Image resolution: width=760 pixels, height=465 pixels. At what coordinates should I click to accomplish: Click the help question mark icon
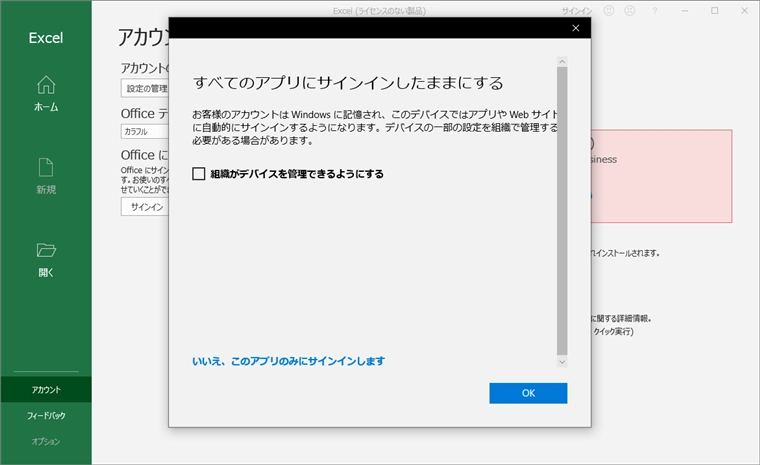tap(655, 11)
